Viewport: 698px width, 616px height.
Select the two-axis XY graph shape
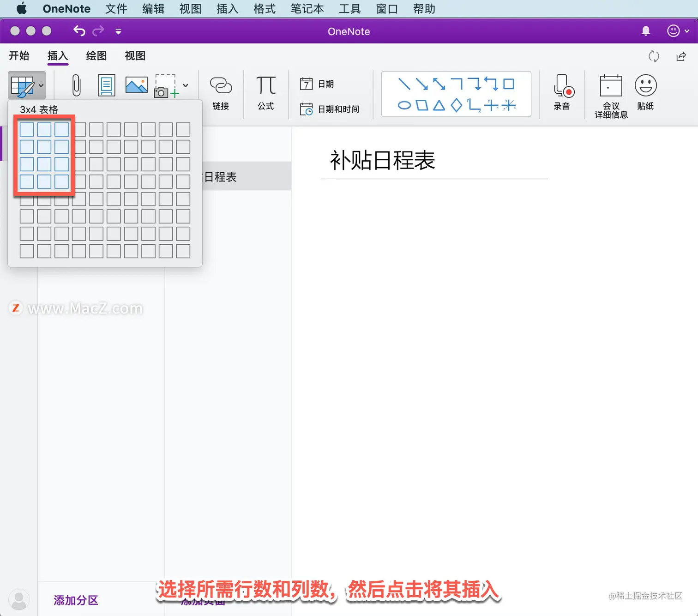coord(474,105)
